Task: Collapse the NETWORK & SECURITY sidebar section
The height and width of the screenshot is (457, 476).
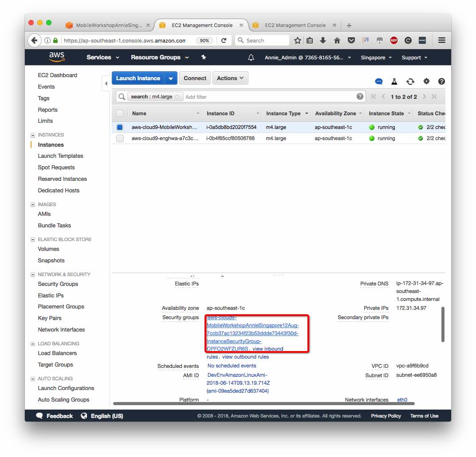Action: tap(33, 274)
